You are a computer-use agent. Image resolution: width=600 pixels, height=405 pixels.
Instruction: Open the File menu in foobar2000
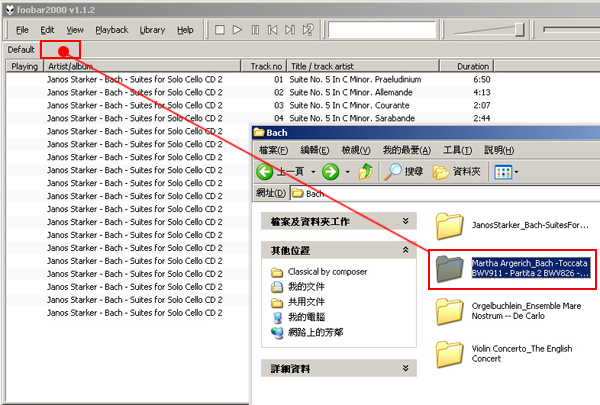(x=22, y=30)
